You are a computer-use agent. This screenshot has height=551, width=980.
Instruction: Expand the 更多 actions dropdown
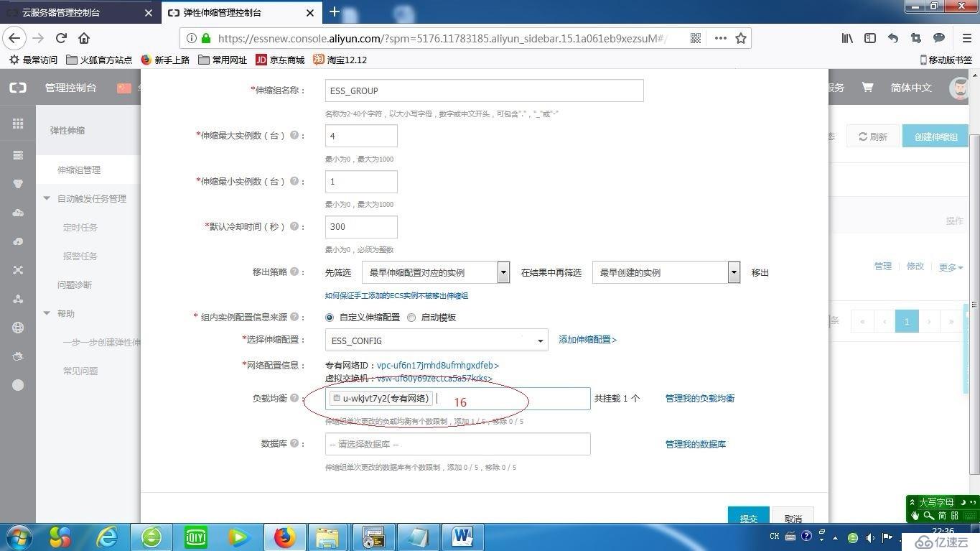coord(951,267)
